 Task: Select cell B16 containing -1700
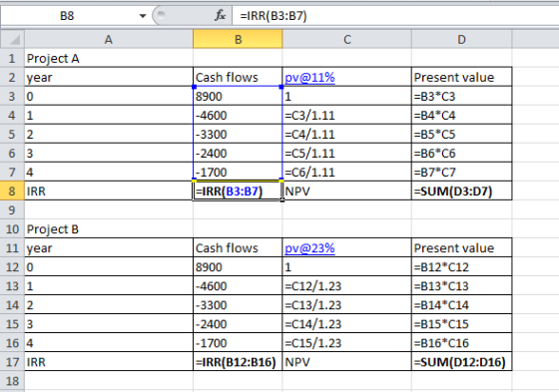point(238,343)
